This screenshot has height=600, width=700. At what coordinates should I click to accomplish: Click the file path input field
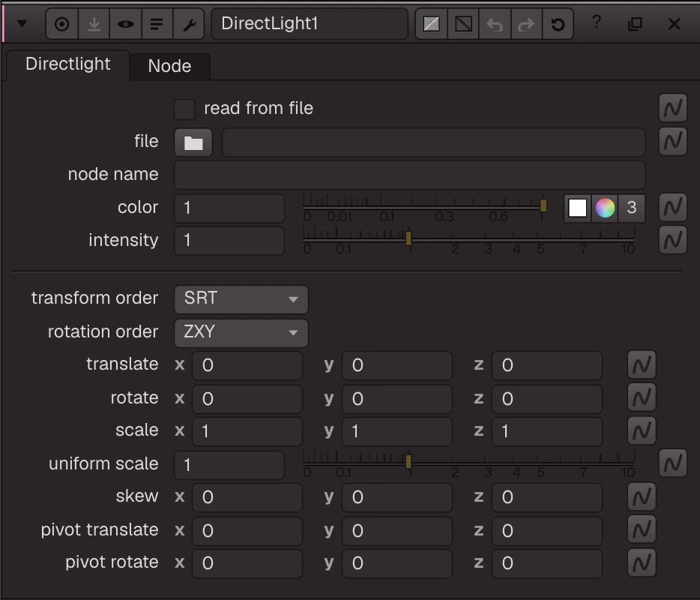pos(433,142)
